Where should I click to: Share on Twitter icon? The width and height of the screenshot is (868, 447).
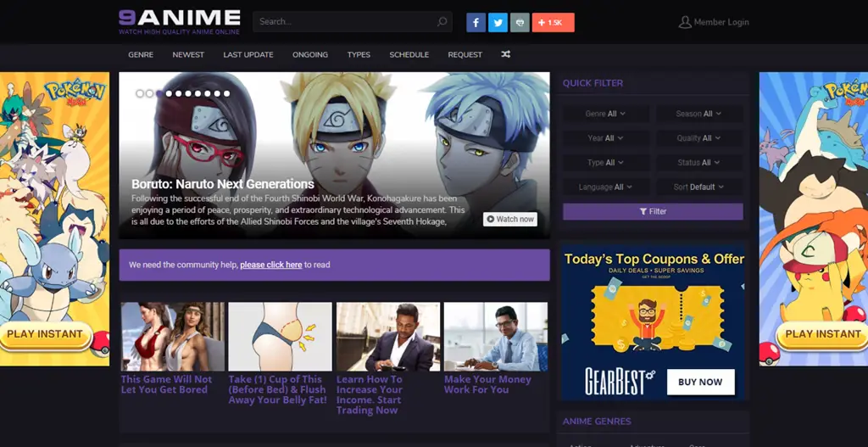coord(498,23)
